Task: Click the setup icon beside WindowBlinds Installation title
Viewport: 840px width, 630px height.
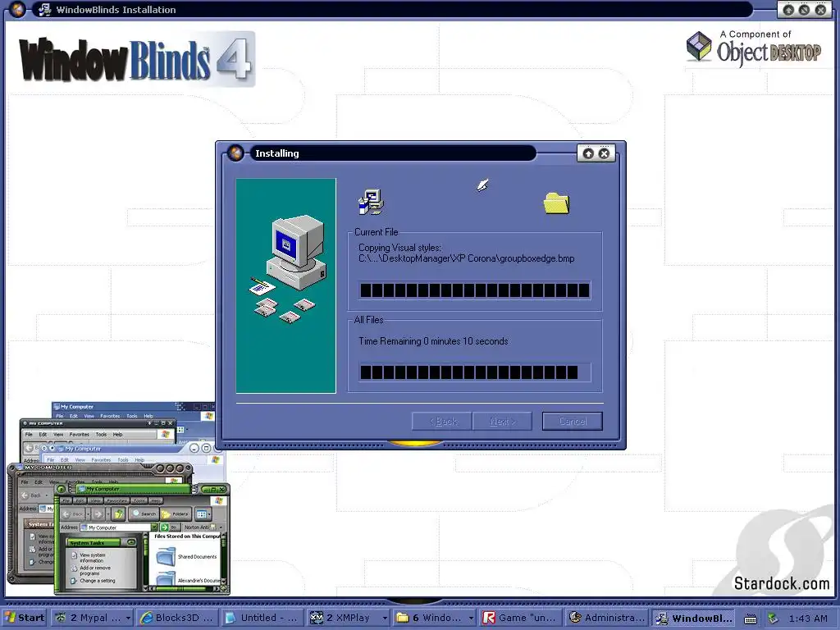Action: [45, 10]
